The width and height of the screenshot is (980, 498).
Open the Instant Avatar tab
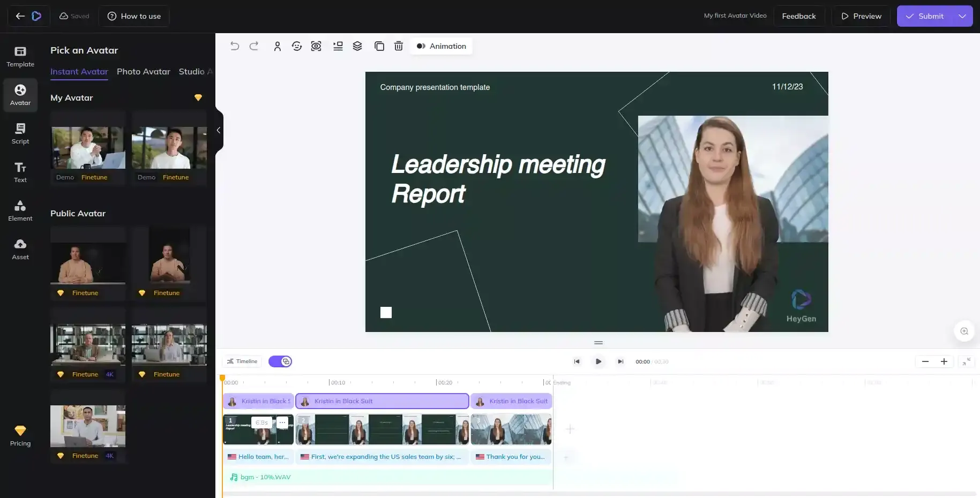click(79, 71)
